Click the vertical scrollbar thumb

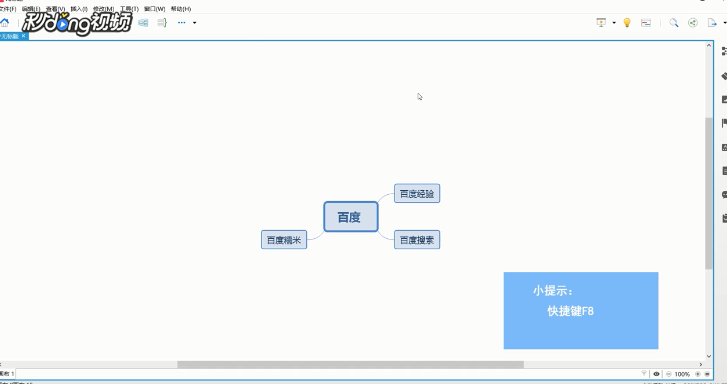[x=709, y=193]
